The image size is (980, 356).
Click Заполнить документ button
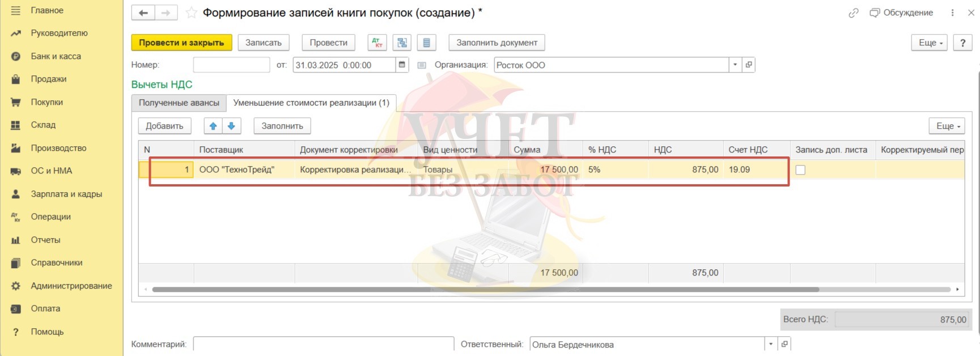point(497,43)
